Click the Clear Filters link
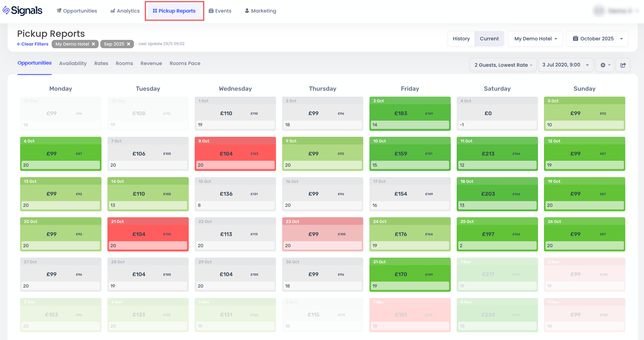 pyautogui.click(x=32, y=44)
